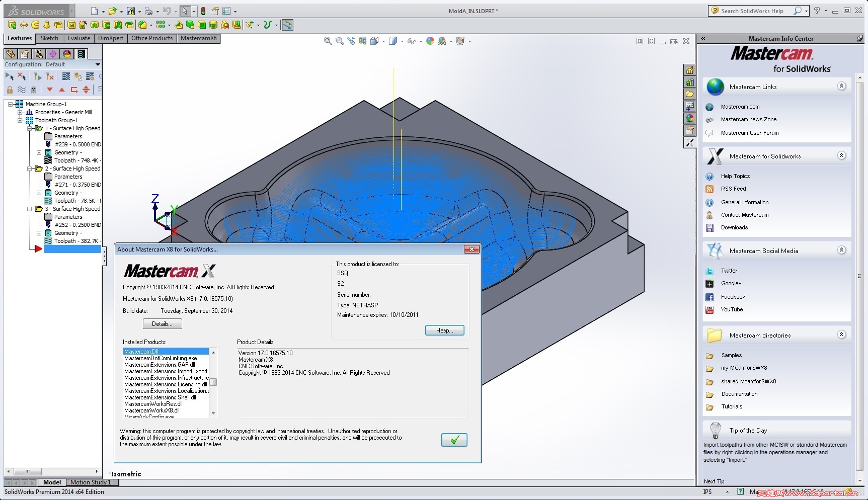
Task: Switch to the Evaluate tab
Action: (79, 38)
